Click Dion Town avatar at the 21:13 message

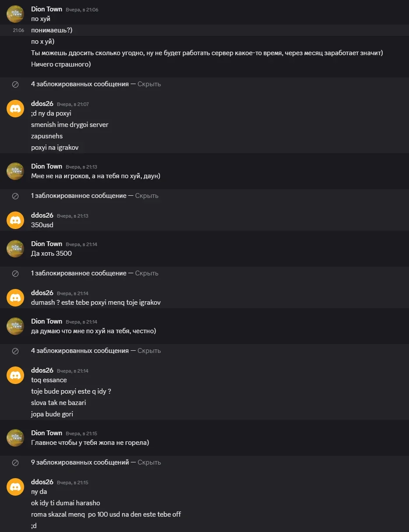[x=15, y=171]
